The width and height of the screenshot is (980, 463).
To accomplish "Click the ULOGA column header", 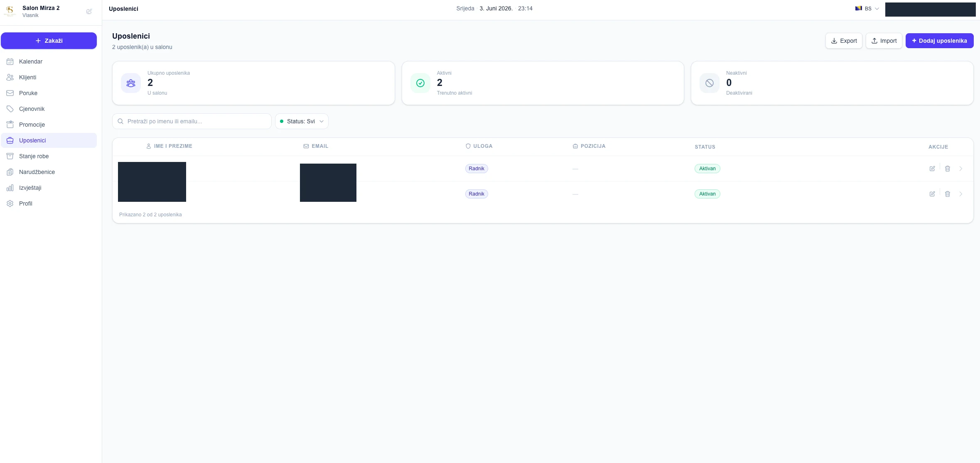I will 479,146.
